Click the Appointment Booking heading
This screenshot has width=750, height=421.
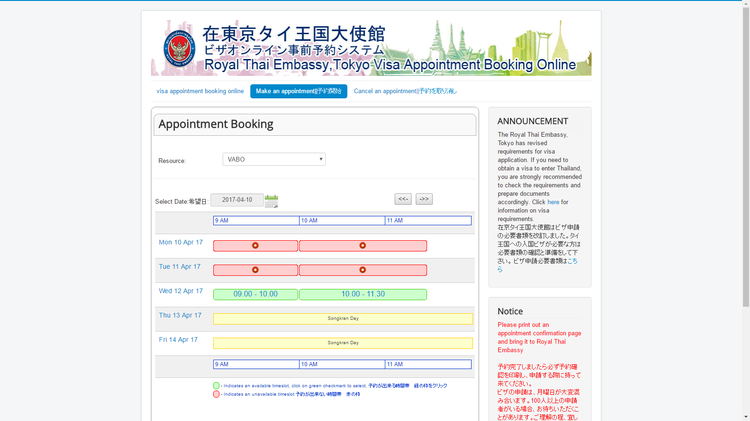coord(216,124)
